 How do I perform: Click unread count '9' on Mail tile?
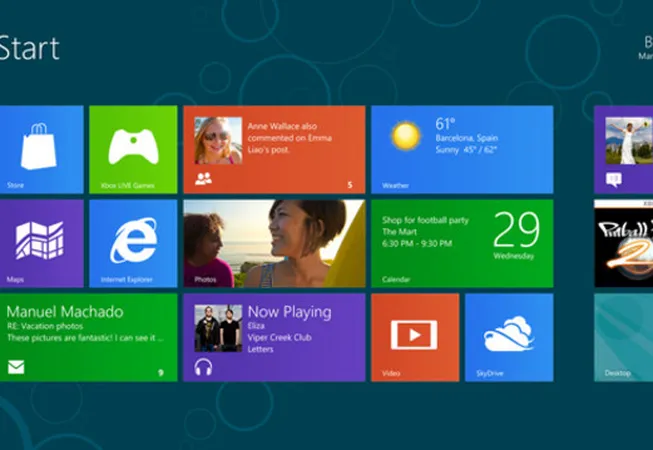pyautogui.click(x=161, y=373)
